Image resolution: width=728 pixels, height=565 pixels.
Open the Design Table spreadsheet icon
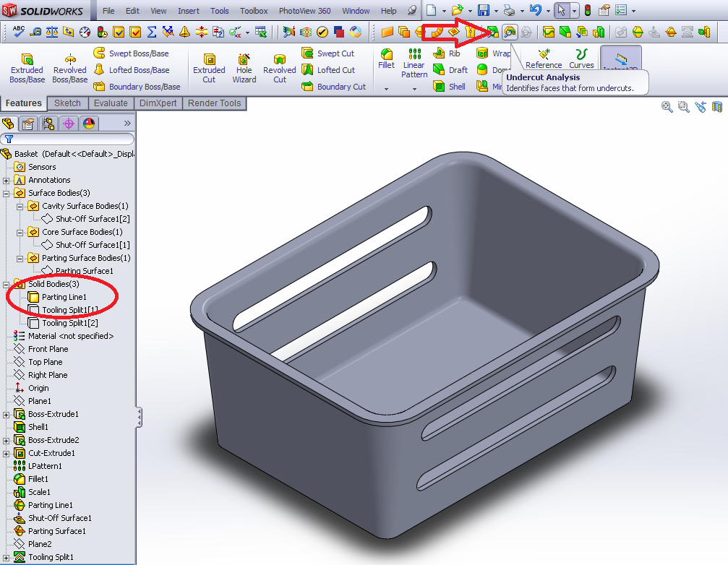click(x=261, y=32)
